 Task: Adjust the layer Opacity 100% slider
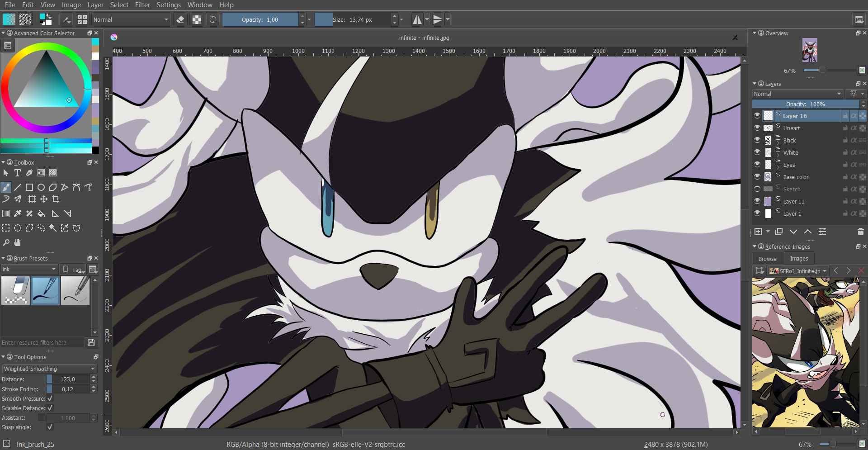tap(806, 104)
